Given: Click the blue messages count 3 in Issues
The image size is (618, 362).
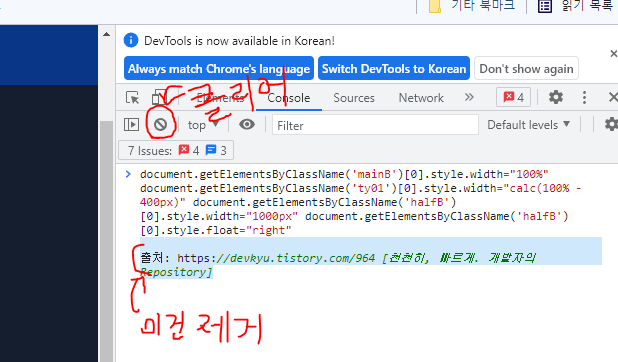Looking at the screenshot, I should (216, 150).
